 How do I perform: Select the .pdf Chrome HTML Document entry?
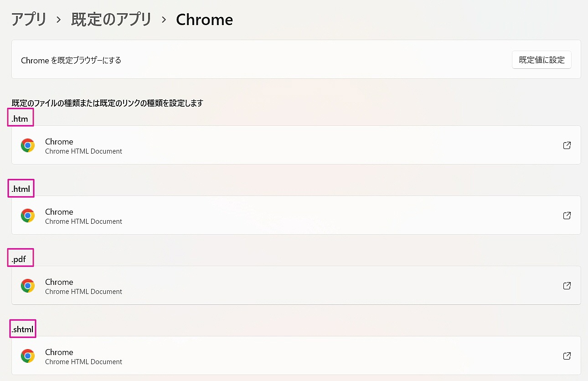(296, 285)
